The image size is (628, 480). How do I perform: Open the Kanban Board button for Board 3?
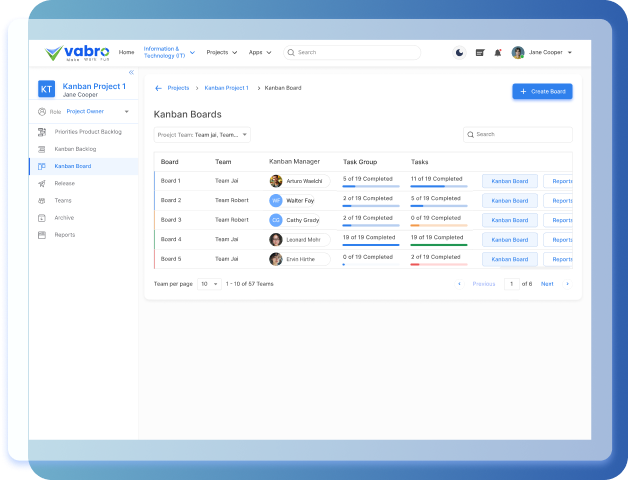point(509,220)
